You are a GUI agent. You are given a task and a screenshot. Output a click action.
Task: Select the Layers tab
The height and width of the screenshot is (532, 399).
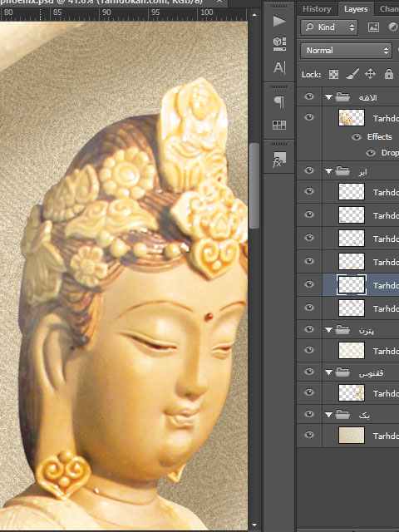click(356, 9)
